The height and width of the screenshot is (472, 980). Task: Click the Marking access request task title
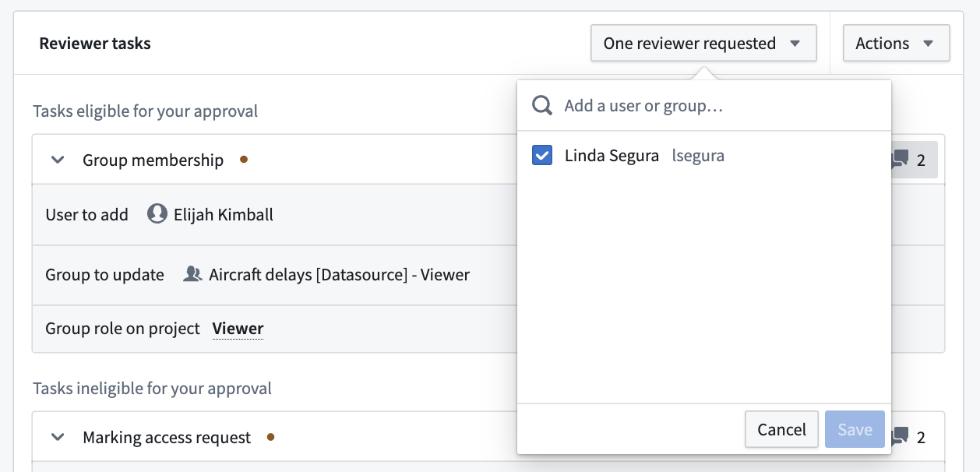coord(167,438)
